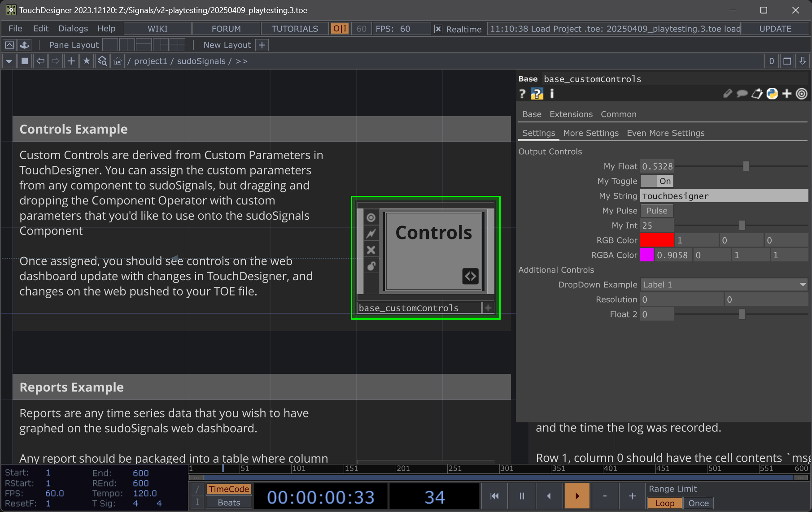This screenshot has width=812, height=512.
Task: Click sudoSignals in the network path
Action: tap(201, 61)
